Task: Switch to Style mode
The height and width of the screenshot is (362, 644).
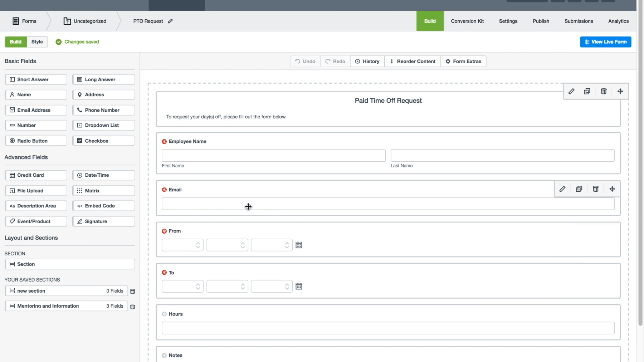Action: click(37, 42)
